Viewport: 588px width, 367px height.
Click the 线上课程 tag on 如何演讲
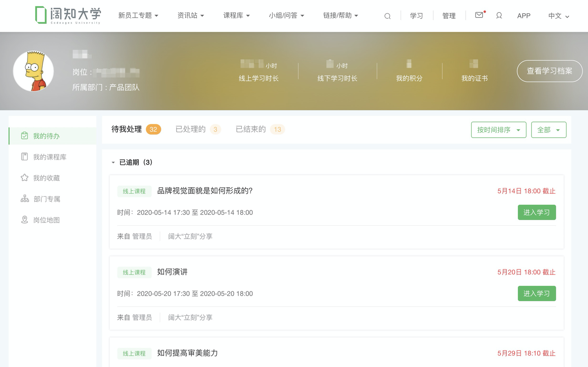point(134,272)
